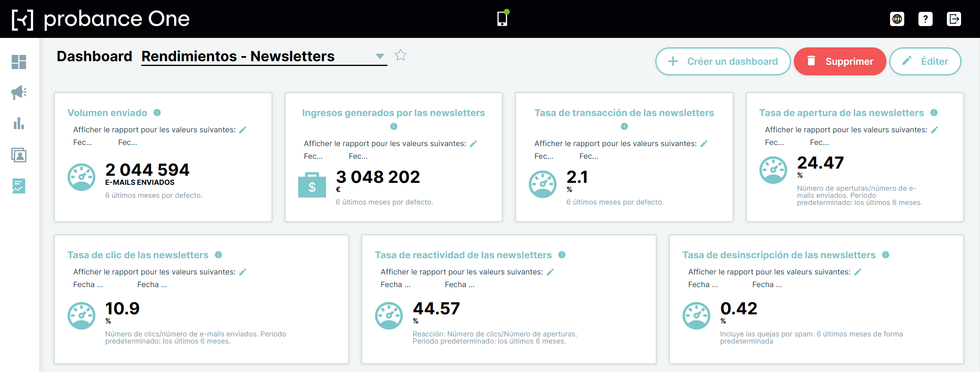The height and width of the screenshot is (372, 980).
Task: Click the 3 048 202 revenue value
Action: pyautogui.click(x=378, y=177)
